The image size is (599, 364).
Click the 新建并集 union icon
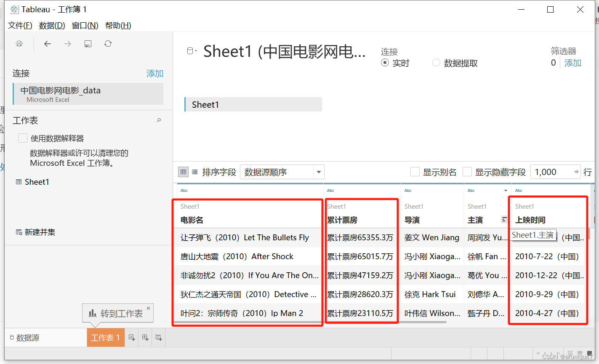click(x=19, y=232)
